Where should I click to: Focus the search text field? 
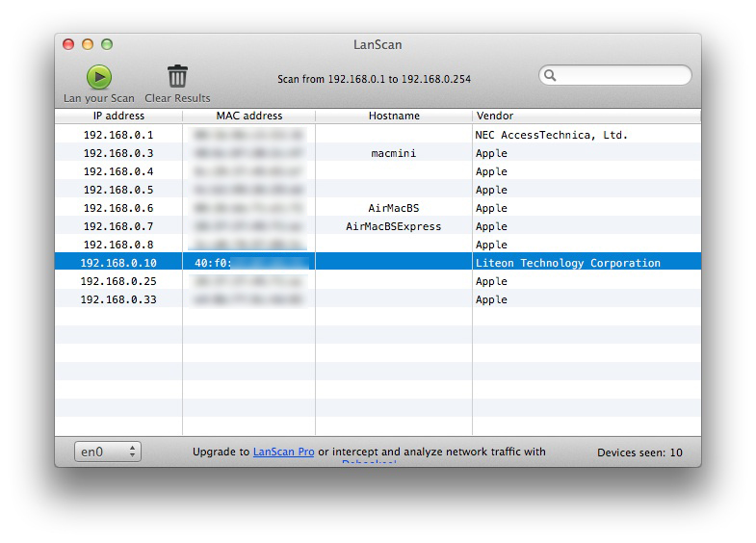pyautogui.click(x=615, y=75)
